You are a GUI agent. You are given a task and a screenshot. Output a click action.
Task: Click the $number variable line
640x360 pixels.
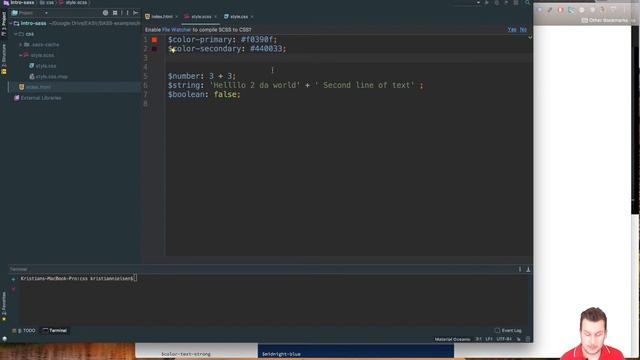click(202, 76)
